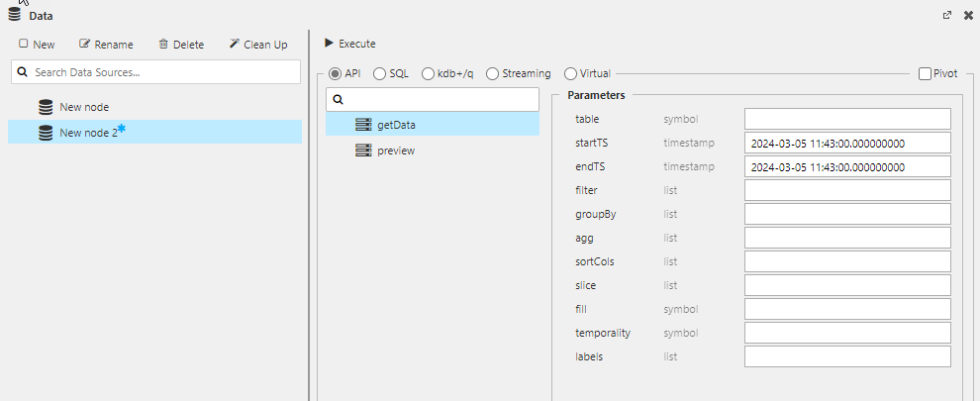
Task: Select the SQL radio button
Action: point(379,73)
